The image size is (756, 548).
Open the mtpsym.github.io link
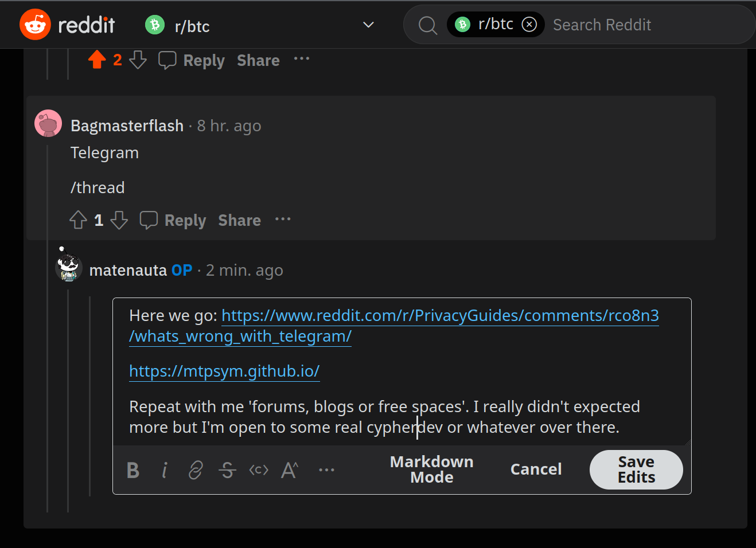click(224, 371)
